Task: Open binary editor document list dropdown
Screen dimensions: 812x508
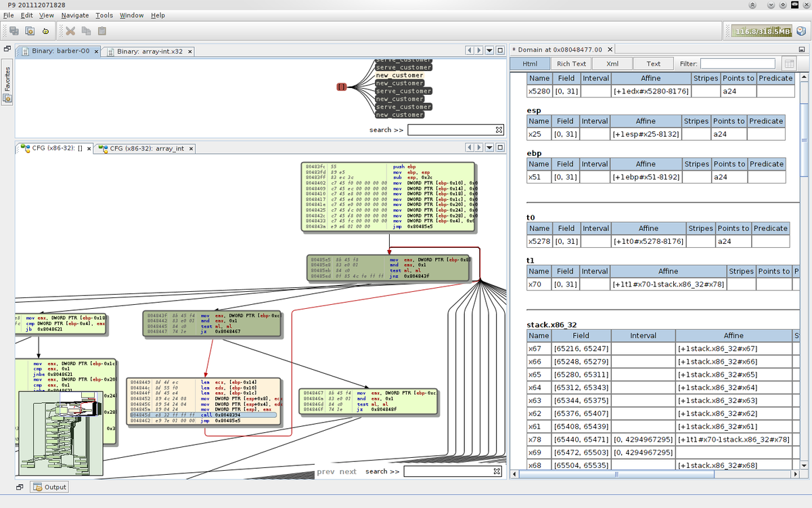Action: point(489,50)
